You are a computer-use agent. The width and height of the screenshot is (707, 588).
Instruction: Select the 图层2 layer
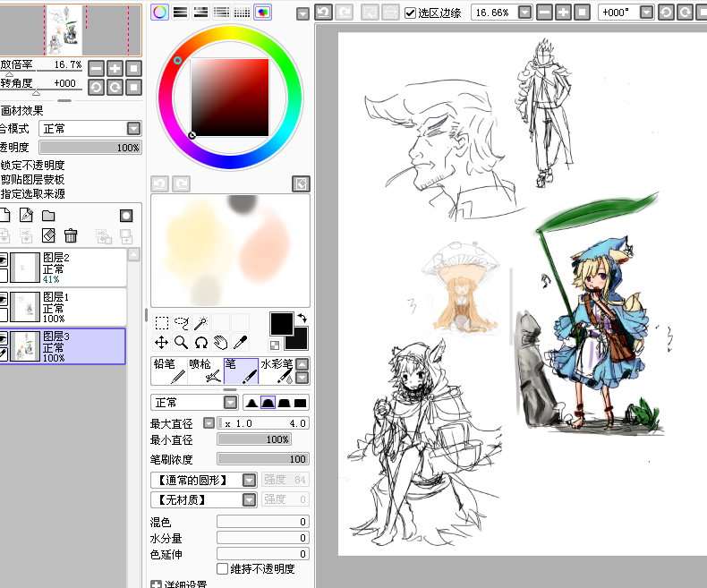pyautogui.click(x=64, y=268)
